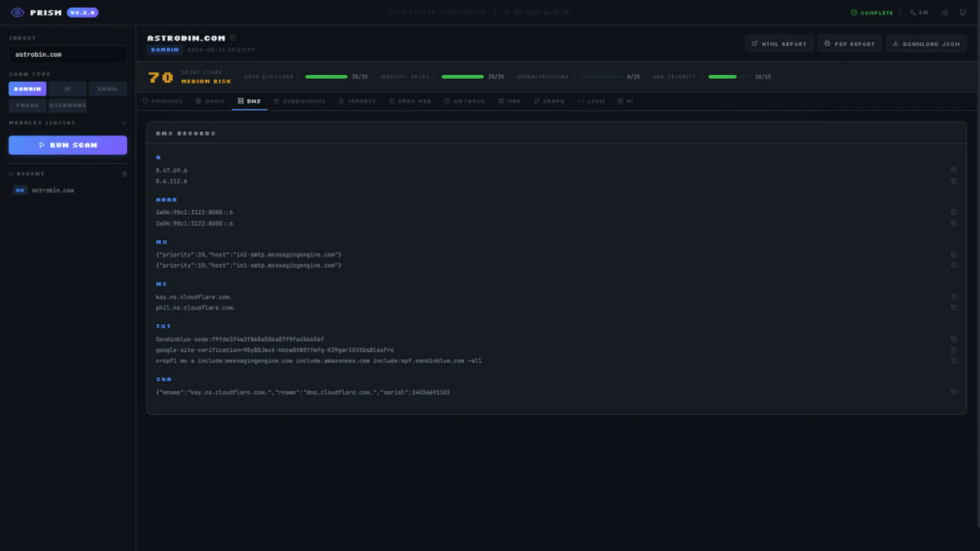The height and width of the screenshot is (551, 980).
Task: Click the info icon beside Identity OPSEC
Action: [x=434, y=77]
